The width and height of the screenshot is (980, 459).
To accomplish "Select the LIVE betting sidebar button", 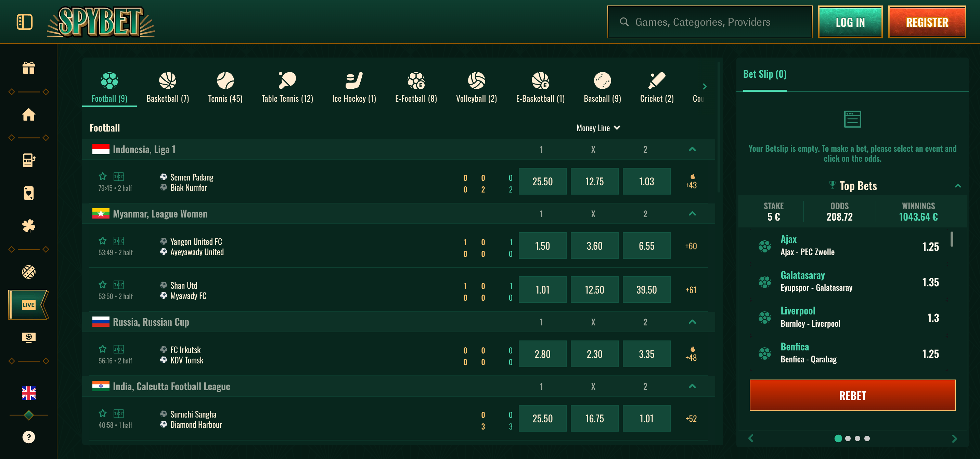I will click(x=28, y=305).
